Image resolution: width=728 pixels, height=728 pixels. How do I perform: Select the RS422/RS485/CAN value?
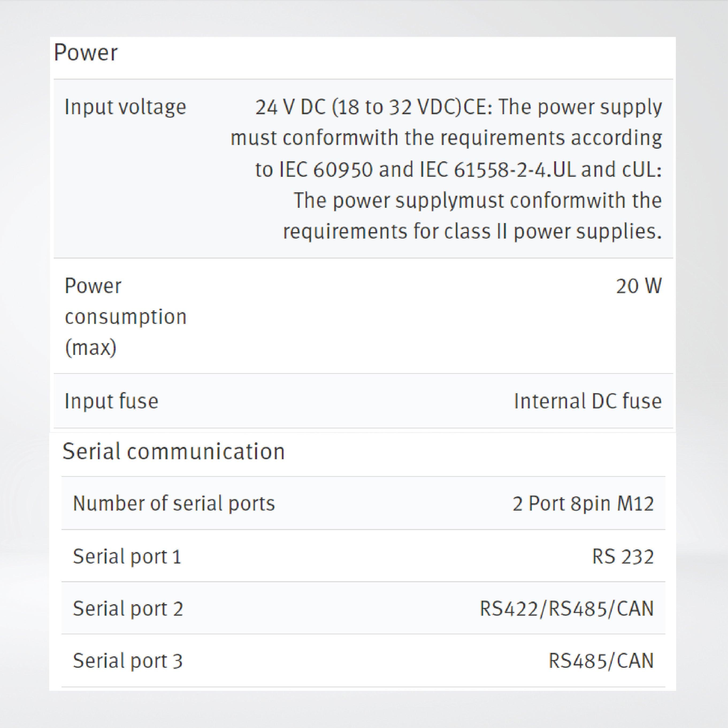click(566, 608)
